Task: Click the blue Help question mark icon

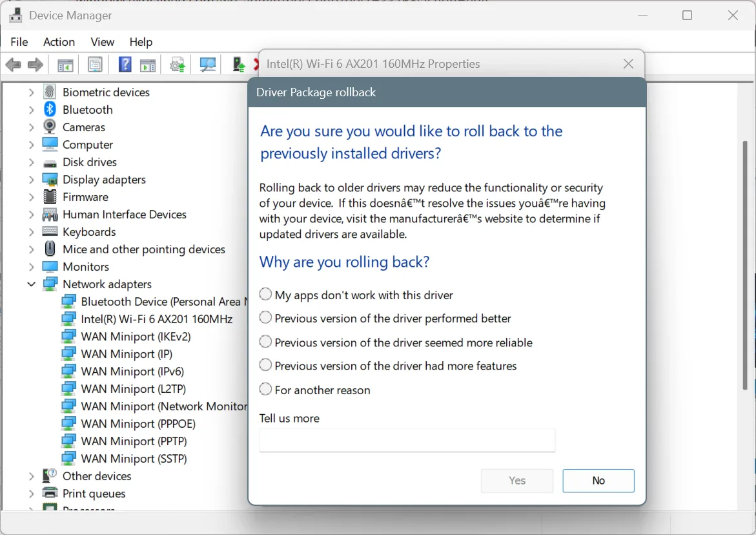Action: [125, 64]
